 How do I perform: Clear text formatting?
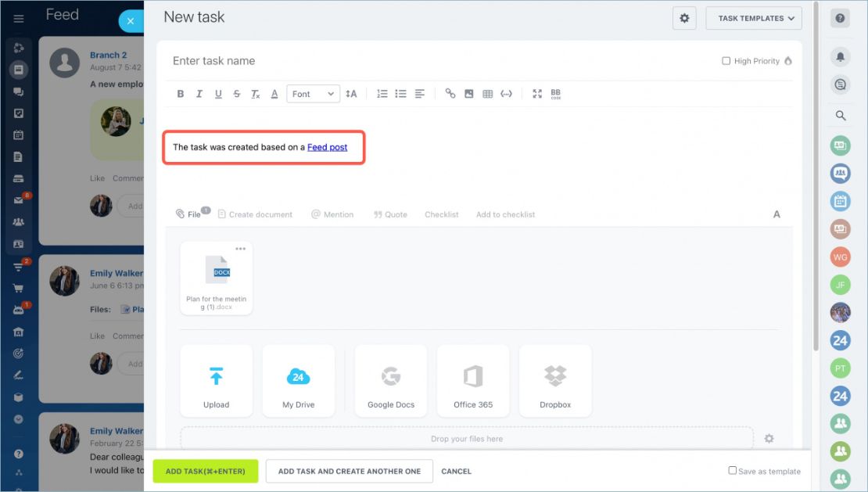pos(255,94)
